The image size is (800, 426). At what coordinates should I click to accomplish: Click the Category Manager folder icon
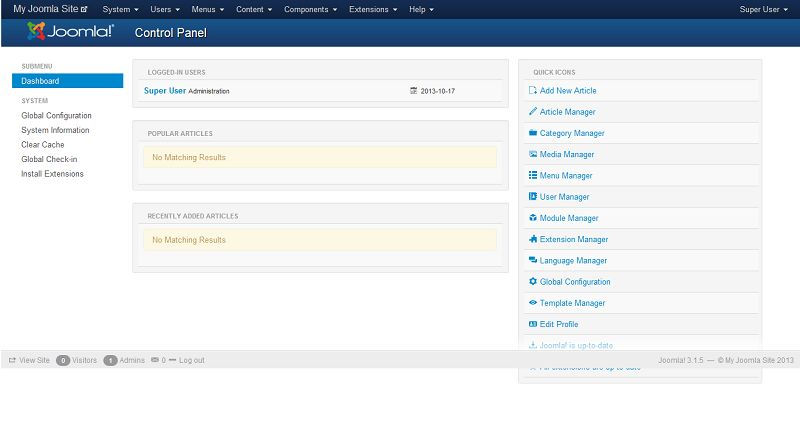pos(532,133)
